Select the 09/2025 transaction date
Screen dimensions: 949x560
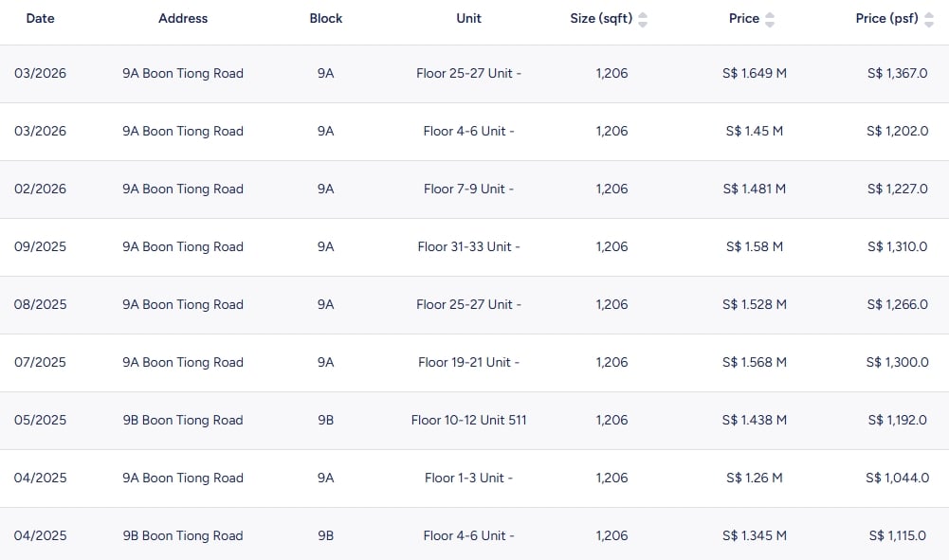(40, 246)
